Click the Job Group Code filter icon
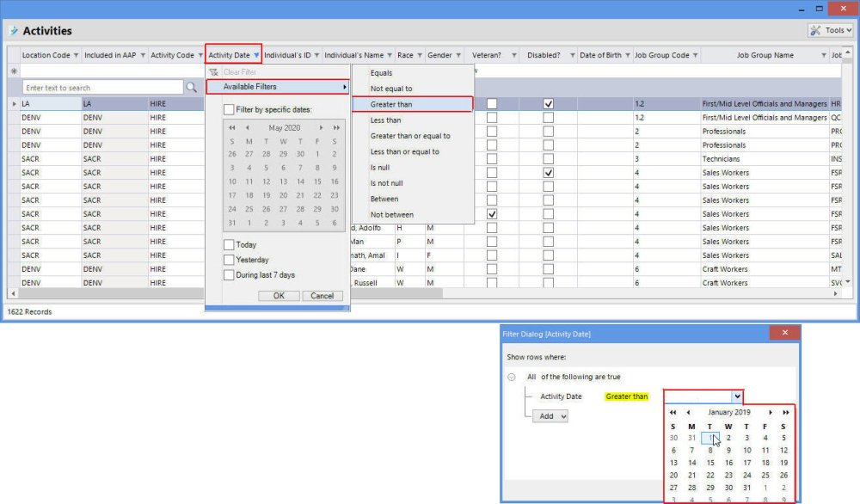860x504 pixels. pos(696,55)
